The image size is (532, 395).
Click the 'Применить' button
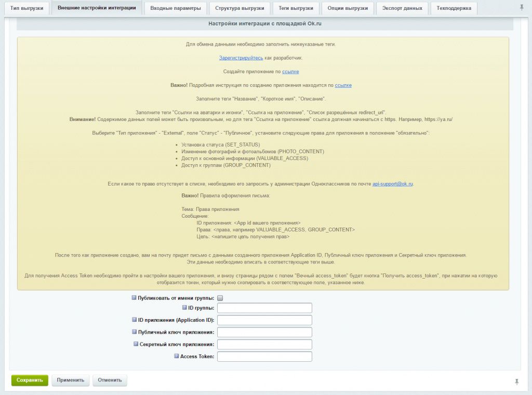(x=71, y=380)
